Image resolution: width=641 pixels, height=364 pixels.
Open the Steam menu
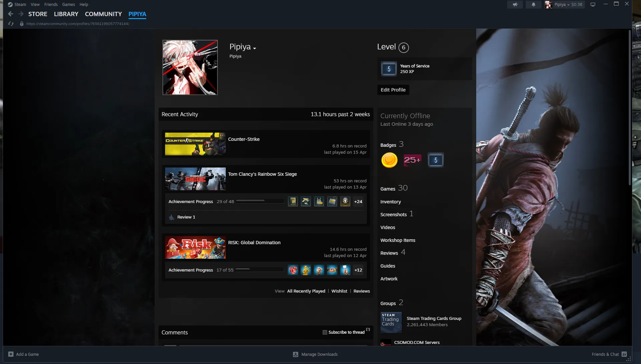(x=20, y=4)
